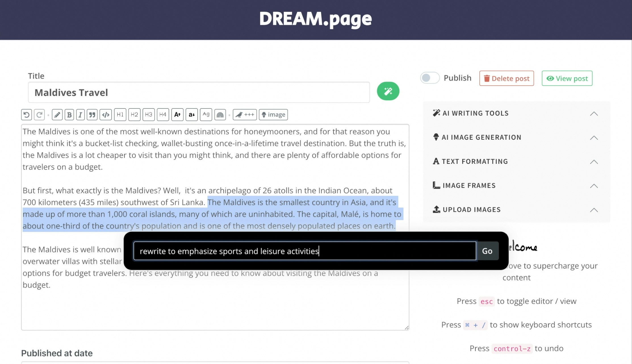Image resolution: width=632 pixels, height=364 pixels.
Task: Collapse the Image Frames section chevron
Action: pyautogui.click(x=594, y=186)
